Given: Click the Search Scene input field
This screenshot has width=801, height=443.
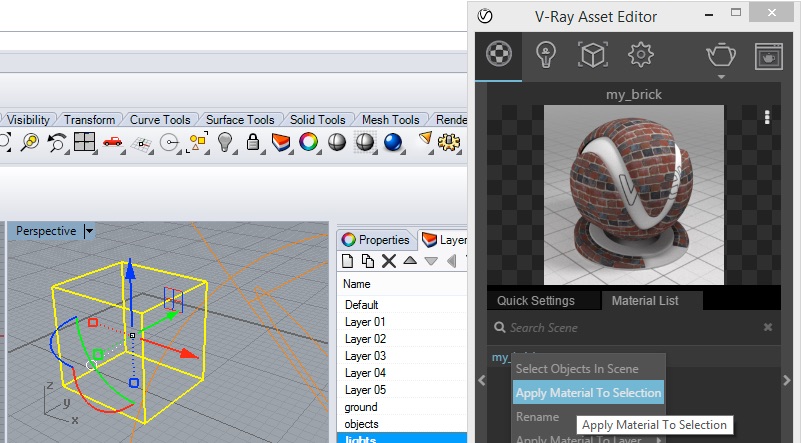Looking at the screenshot, I should pyautogui.click(x=628, y=328).
